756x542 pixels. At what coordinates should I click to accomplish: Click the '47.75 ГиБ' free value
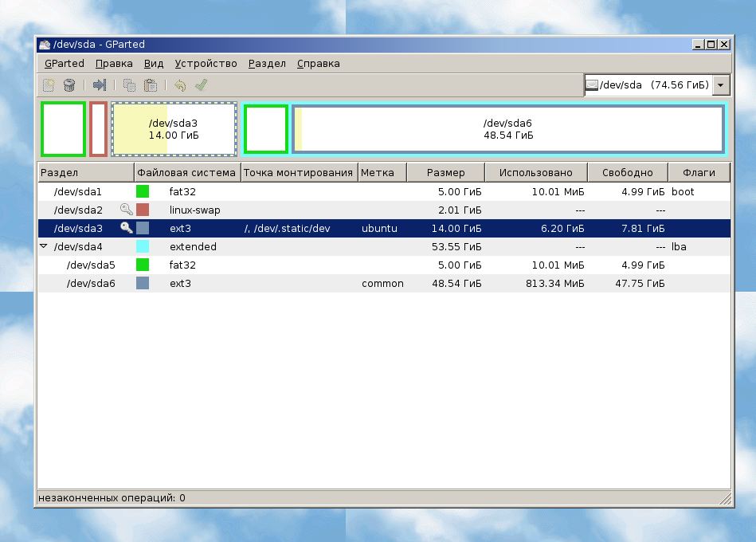[x=640, y=283]
